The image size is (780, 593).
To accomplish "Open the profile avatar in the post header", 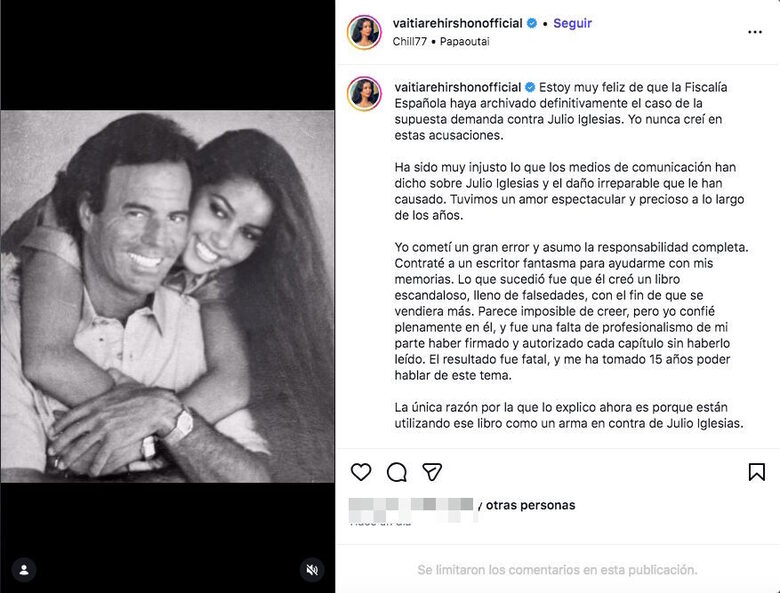I will [364, 32].
